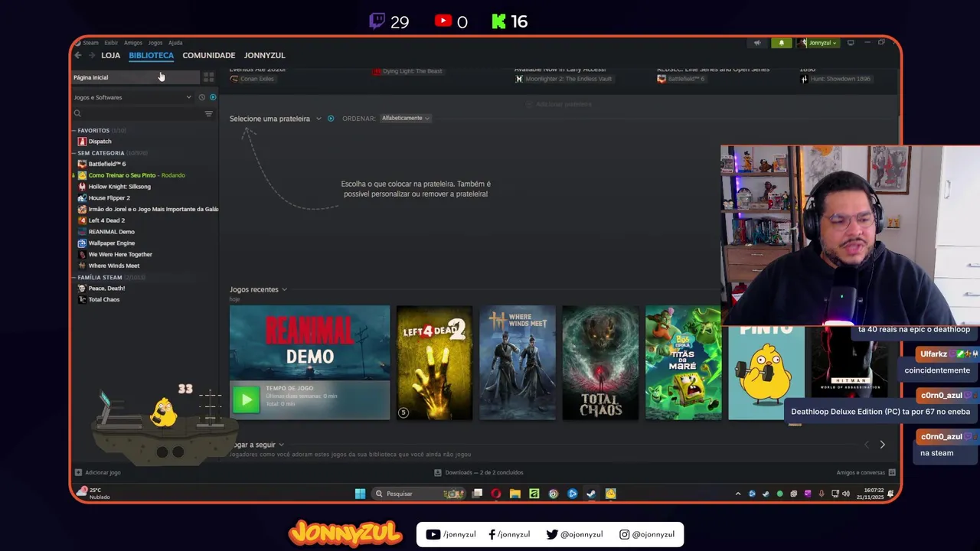Open the COMUNIDADE tab
The height and width of the screenshot is (551, 980).
pos(209,55)
